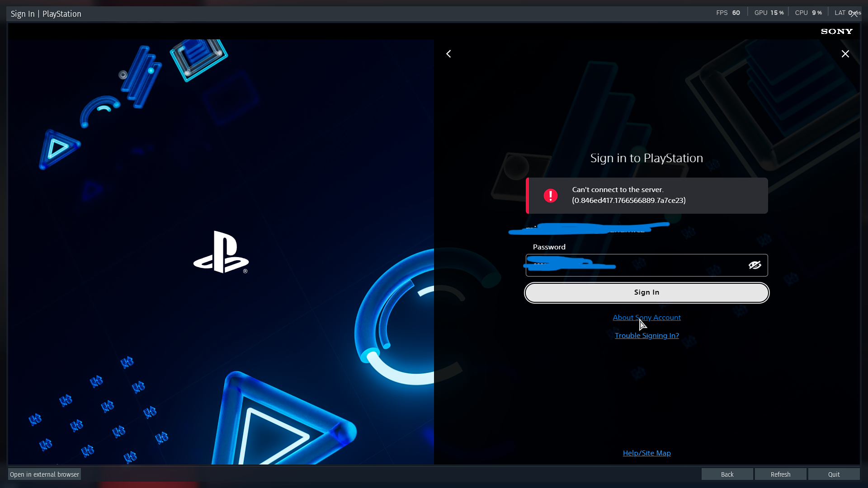The height and width of the screenshot is (488, 868).
Task: Click Open in external browser button
Action: (x=44, y=474)
